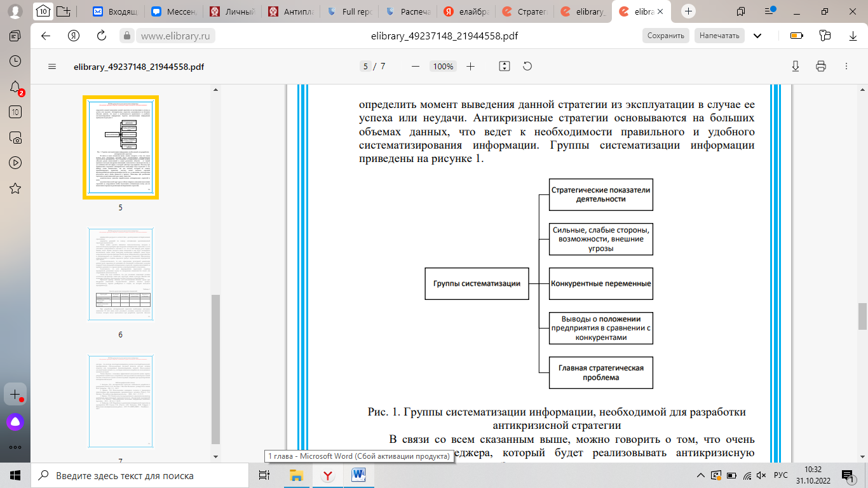Download the PDF via viewer download icon
Image resolution: width=868 pixels, height=488 pixels.
[796, 65]
